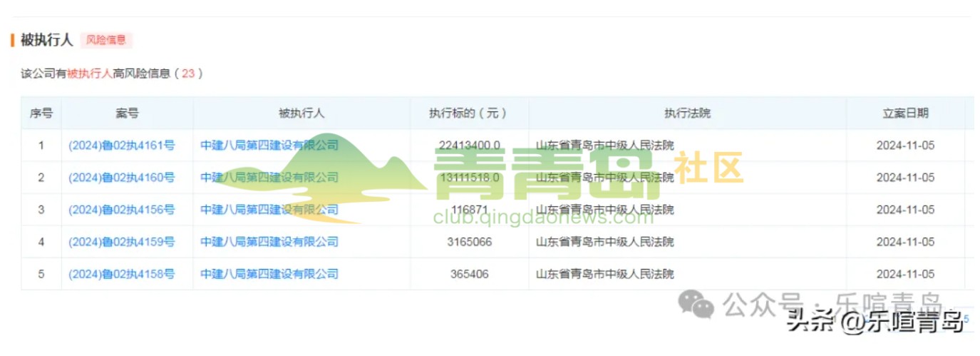Click the 立案日期 column header
This screenshot has height=356, width=980.
pos(905,113)
